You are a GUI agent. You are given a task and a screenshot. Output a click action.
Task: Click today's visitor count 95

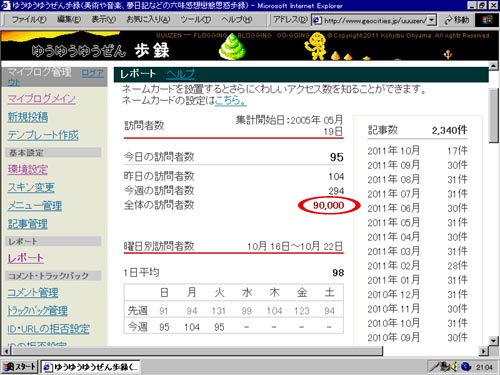point(336,157)
